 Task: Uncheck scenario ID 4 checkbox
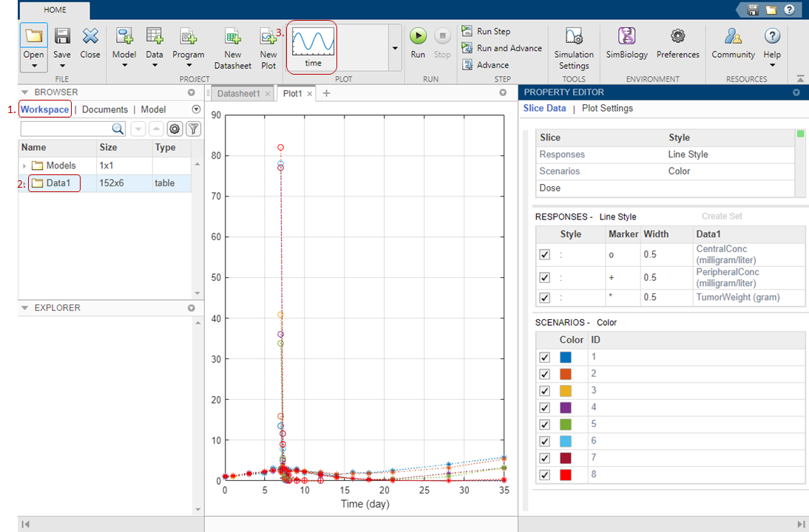pyautogui.click(x=544, y=408)
